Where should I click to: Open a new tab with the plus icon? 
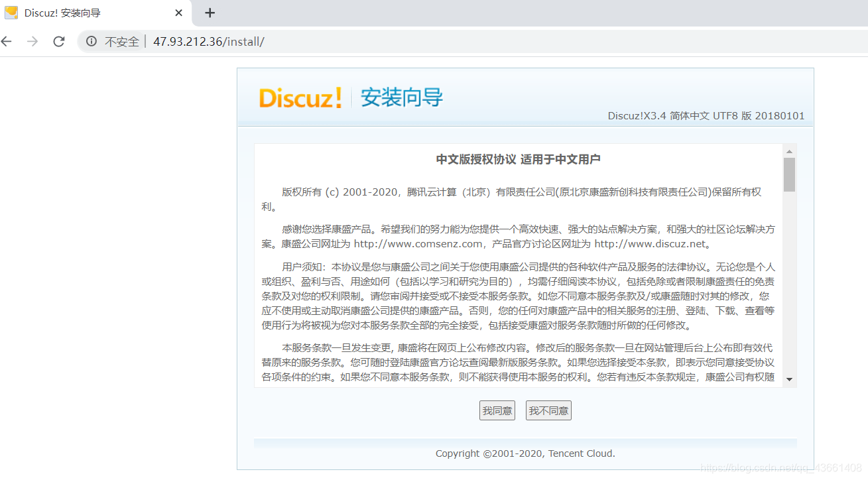(x=210, y=13)
